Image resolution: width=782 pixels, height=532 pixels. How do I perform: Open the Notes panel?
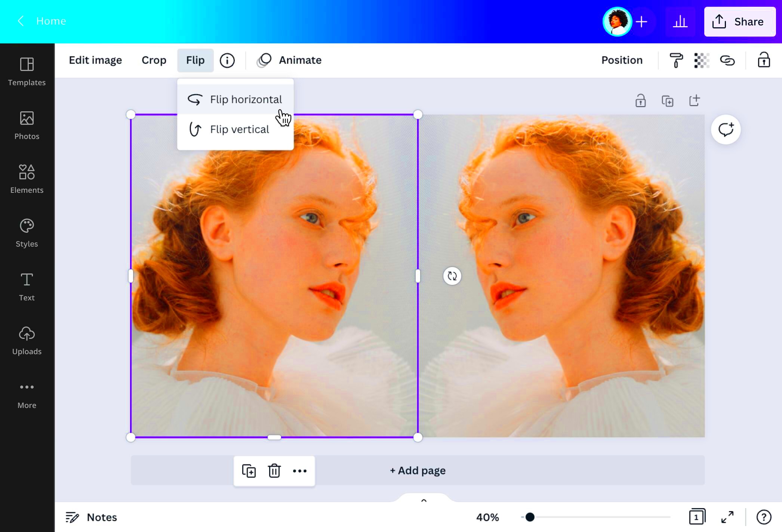(x=92, y=517)
